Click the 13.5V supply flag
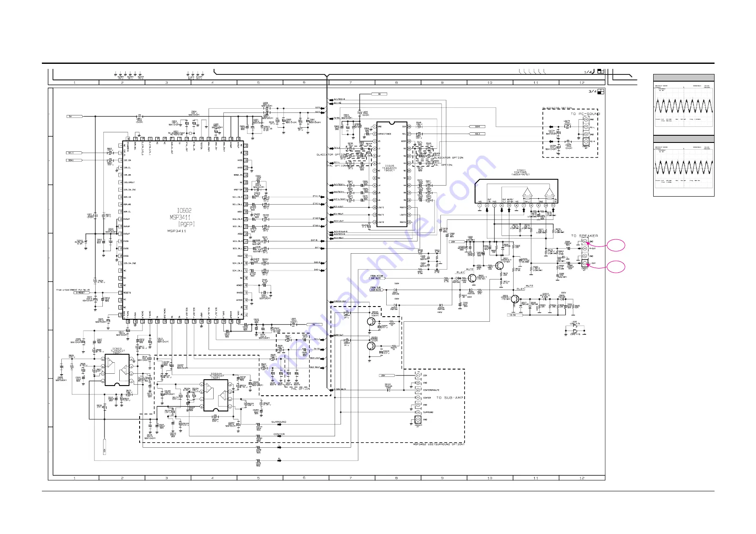 515,315
